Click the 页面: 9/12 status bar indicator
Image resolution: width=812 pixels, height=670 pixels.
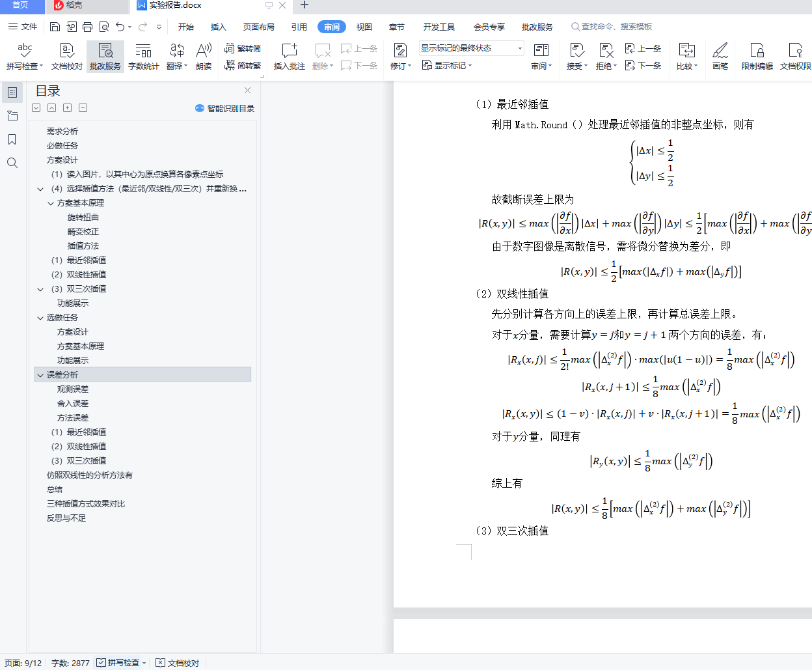tap(23, 663)
